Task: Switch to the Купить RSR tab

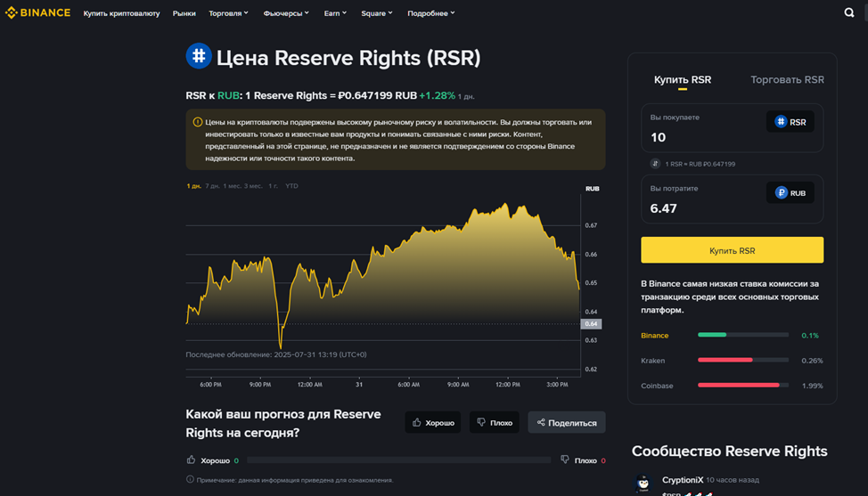Action: (683, 79)
